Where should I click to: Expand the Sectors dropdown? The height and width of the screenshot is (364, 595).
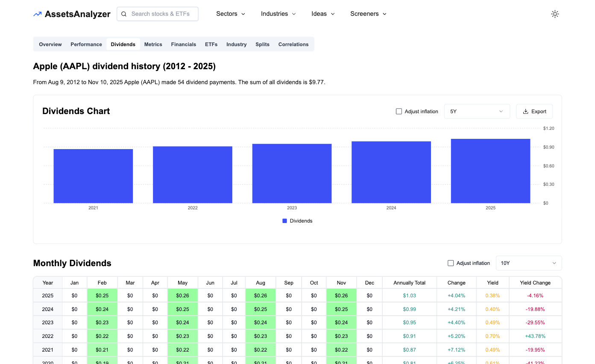pyautogui.click(x=230, y=14)
